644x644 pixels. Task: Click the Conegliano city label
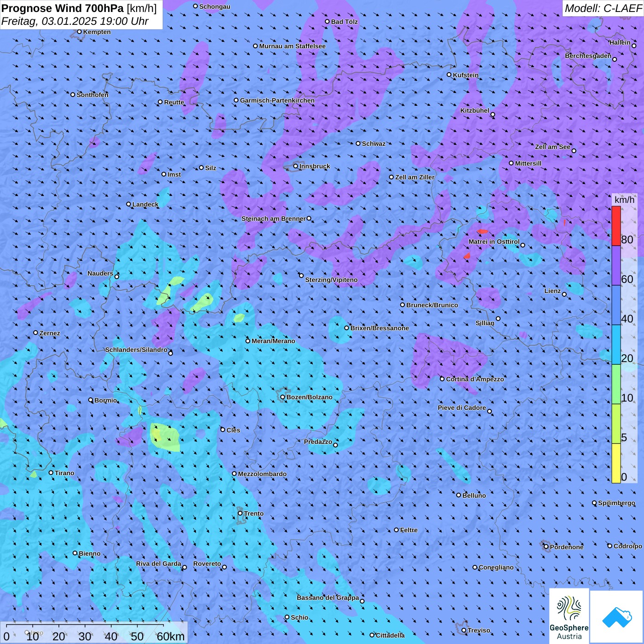[x=496, y=567]
